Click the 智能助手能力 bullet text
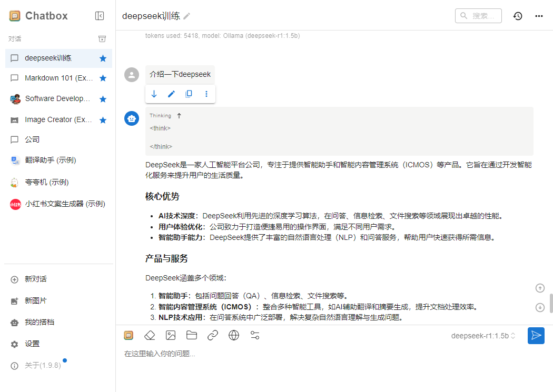This screenshot has height=392, width=553. tap(328, 238)
